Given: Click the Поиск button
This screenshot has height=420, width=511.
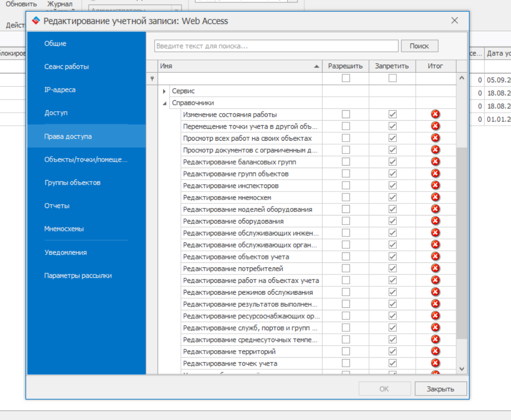Looking at the screenshot, I should point(419,46).
